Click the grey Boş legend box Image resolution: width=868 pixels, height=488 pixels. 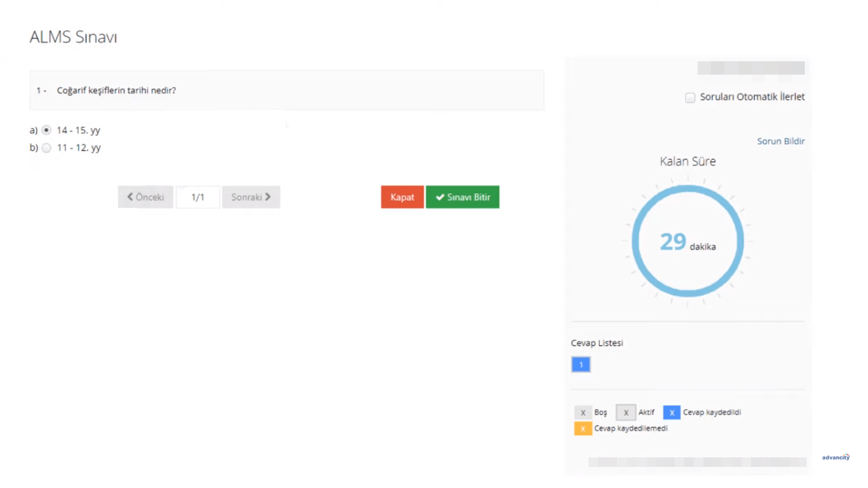tap(583, 413)
